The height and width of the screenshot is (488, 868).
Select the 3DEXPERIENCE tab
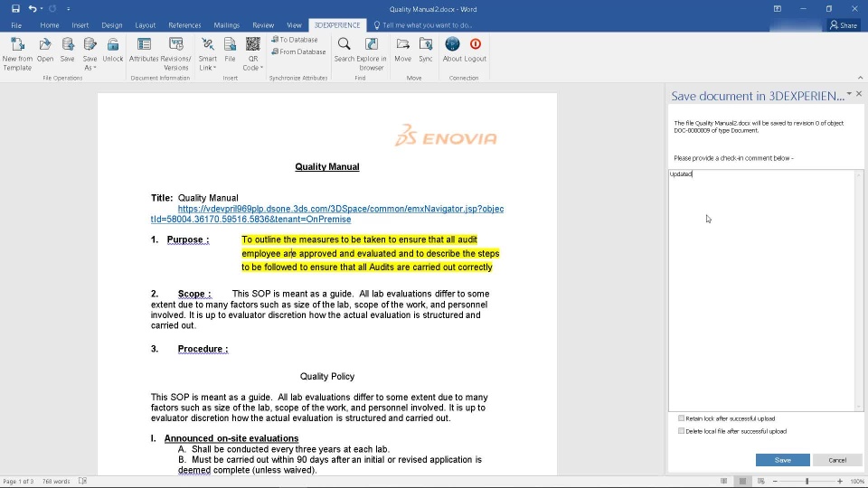click(x=337, y=25)
